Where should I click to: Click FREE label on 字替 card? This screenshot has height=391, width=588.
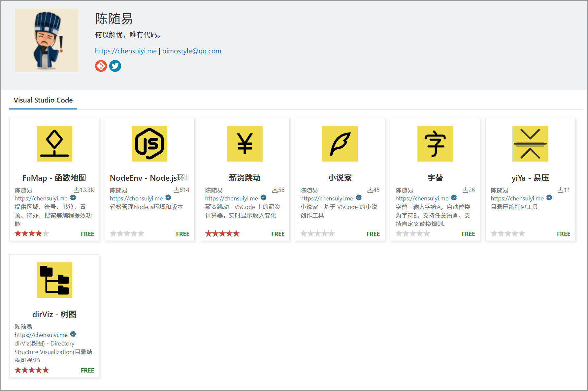[x=468, y=234]
